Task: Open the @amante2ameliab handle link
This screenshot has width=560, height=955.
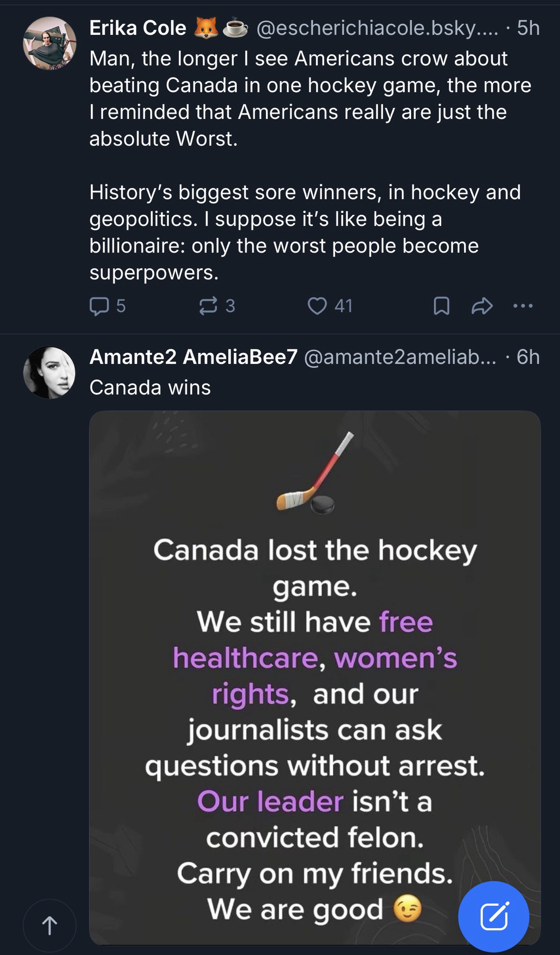Action: click(400, 357)
